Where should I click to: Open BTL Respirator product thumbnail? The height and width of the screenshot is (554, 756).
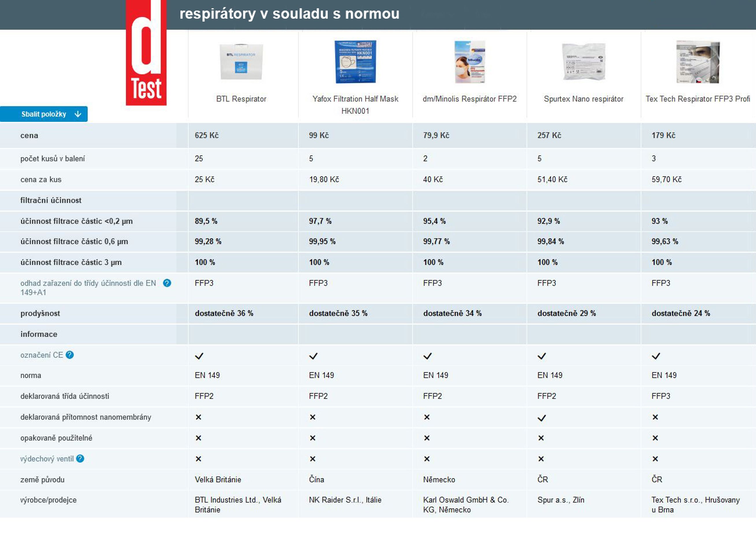(241, 62)
